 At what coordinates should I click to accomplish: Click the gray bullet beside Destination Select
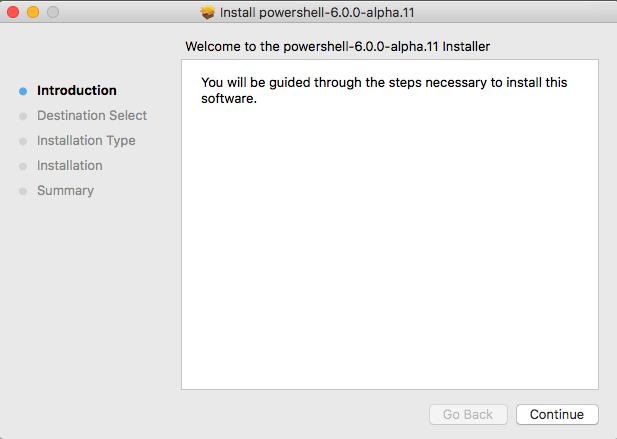click(x=23, y=116)
